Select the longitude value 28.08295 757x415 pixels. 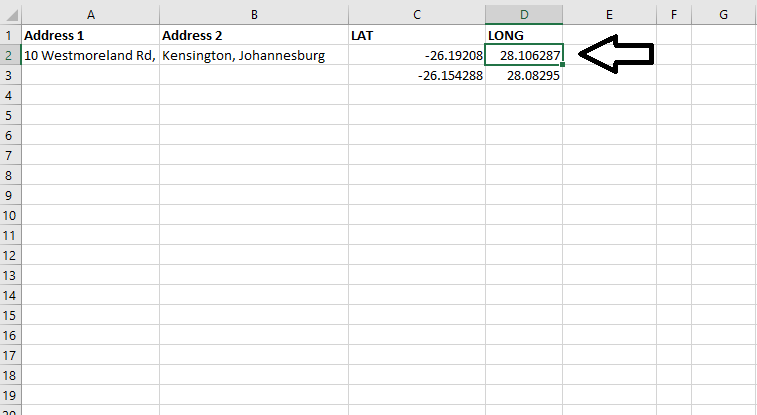pos(524,76)
